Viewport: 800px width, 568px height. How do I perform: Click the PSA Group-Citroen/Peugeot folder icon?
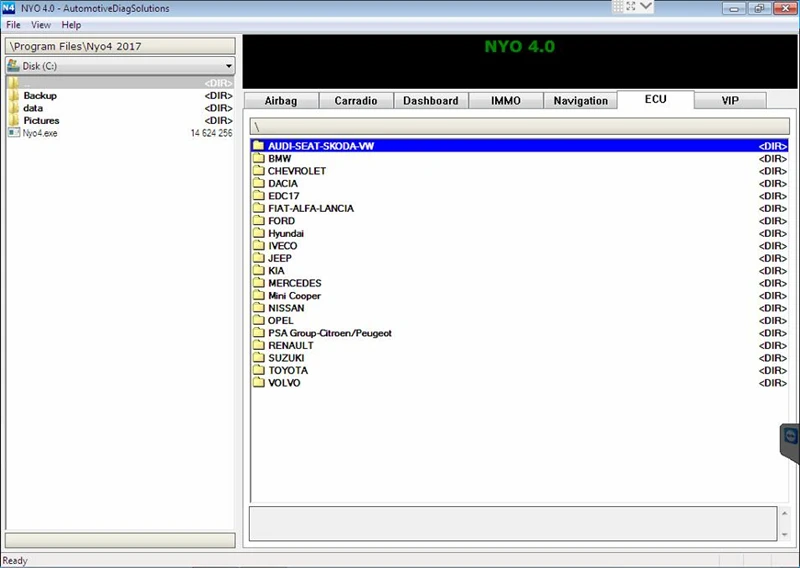[259, 333]
